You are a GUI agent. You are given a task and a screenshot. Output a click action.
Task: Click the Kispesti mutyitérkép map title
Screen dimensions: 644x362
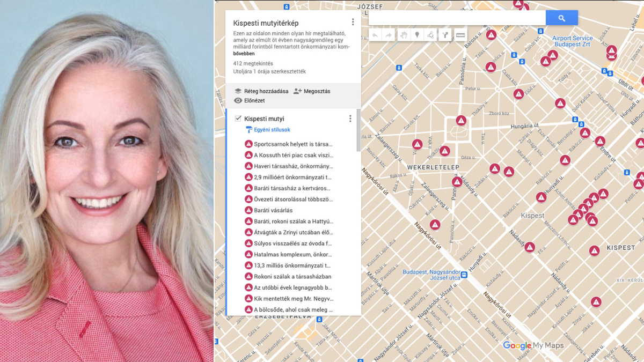click(x=266, y=23)
